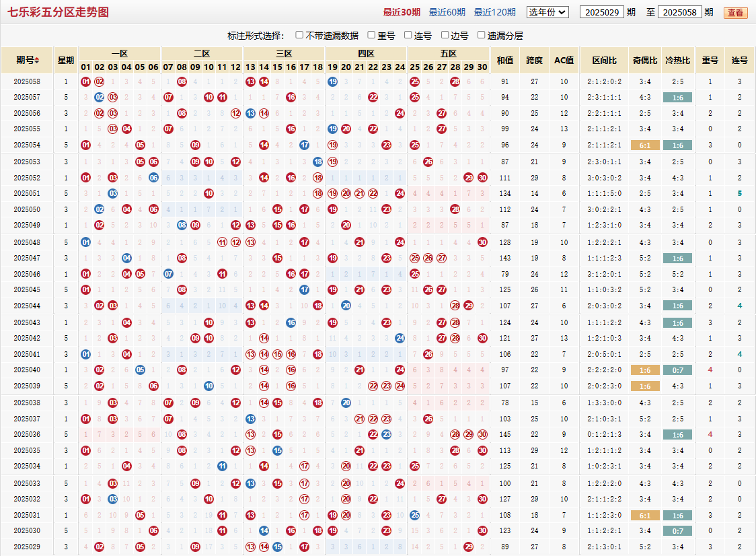The height and width of the screenshot is (556, 756).
Task: Click the 查看 button
Action: click(x=735, y=13)
